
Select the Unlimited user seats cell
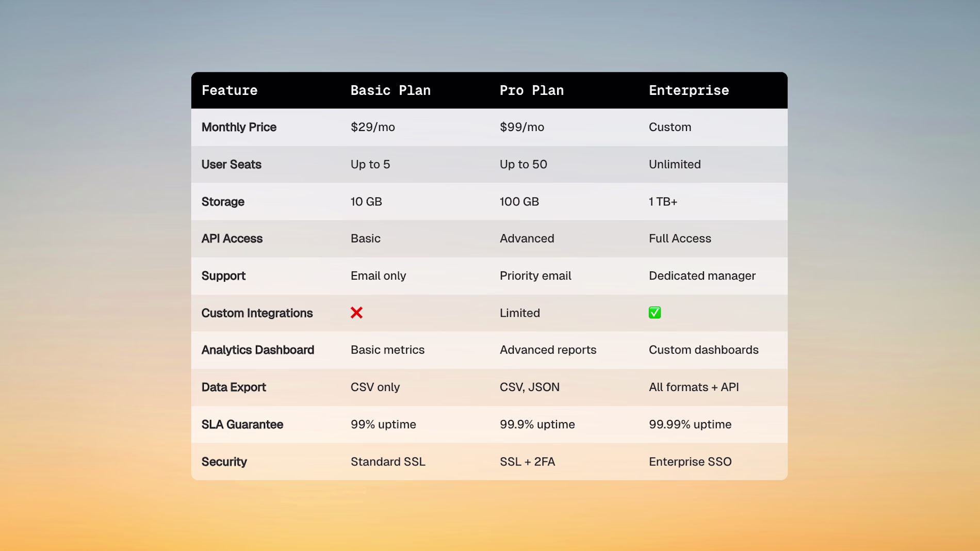point(675,165)
